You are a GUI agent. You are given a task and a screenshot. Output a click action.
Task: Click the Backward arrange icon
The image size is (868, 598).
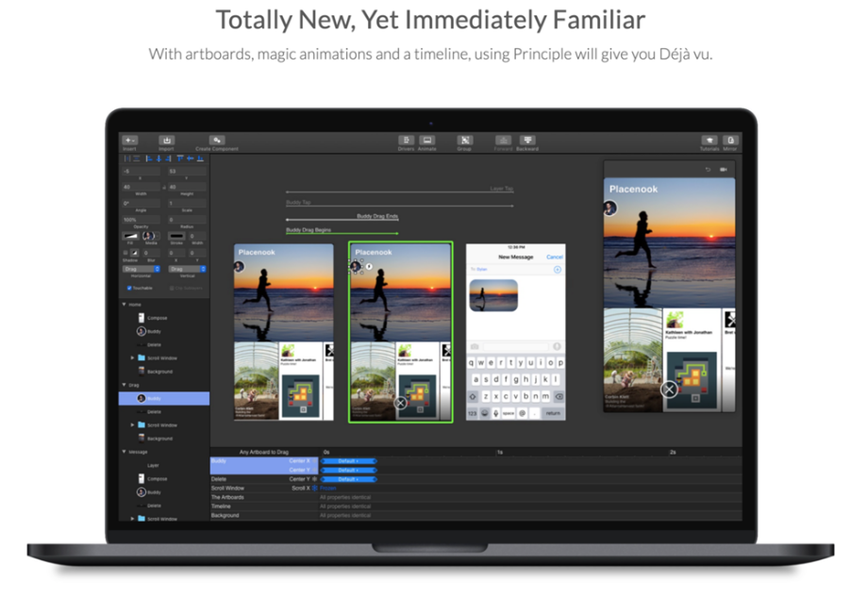coord(527,140)
